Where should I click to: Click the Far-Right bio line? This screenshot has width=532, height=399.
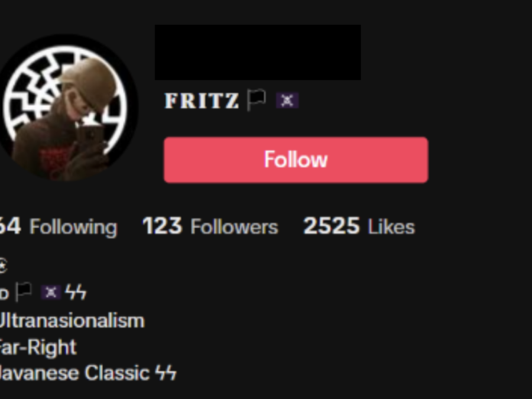pyautogui.click(x=38, y=348)
